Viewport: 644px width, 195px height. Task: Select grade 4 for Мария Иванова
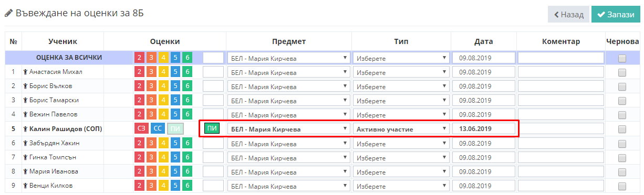[163, 171]
